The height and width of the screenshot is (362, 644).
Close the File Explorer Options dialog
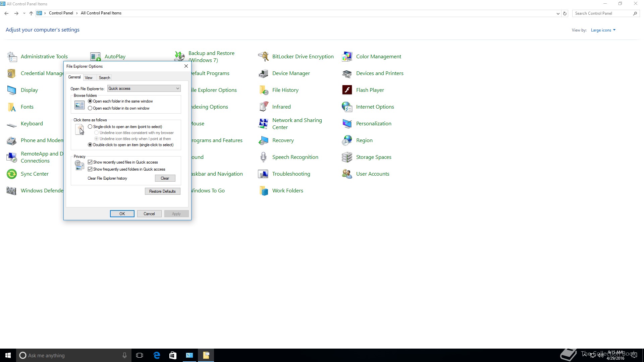186,66
